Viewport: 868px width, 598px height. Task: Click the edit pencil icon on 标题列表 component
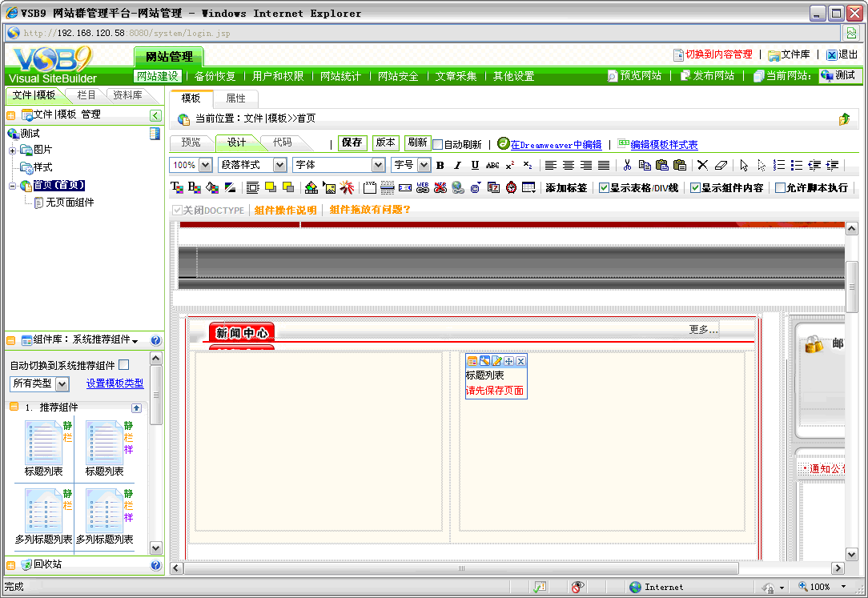pyautogui.click(x=496, y=361)
